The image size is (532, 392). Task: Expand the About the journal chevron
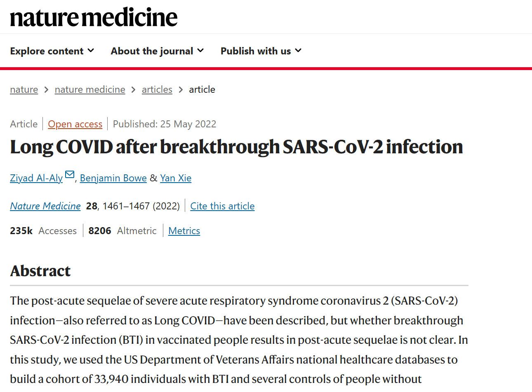click(200, 51)
